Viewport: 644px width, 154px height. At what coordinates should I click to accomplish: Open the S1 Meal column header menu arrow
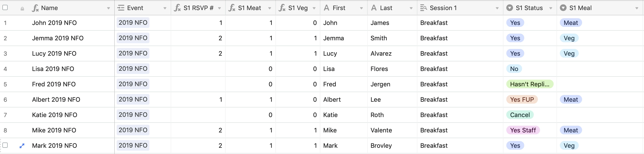[x=637, y=8]
